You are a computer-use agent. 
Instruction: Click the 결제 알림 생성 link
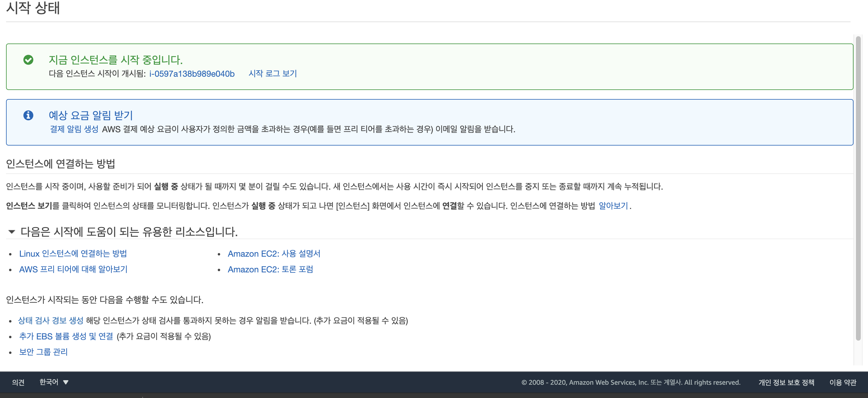(74, 129)
